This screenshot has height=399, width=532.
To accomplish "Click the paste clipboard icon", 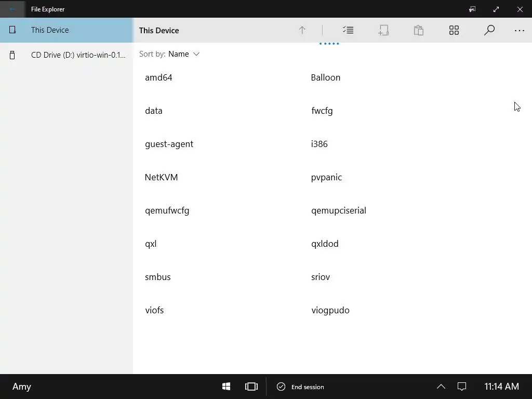I will tap(419, 30).
